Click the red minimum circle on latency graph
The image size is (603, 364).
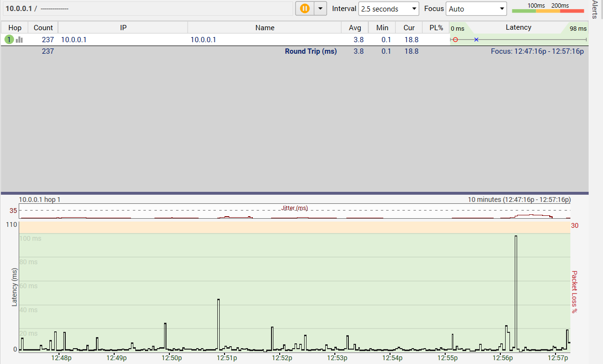[455, 40]
